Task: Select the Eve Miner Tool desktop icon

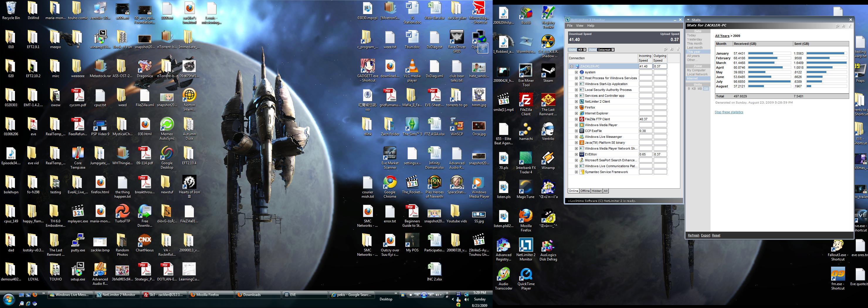Action: pyautogui.click(x=526, y=75)
